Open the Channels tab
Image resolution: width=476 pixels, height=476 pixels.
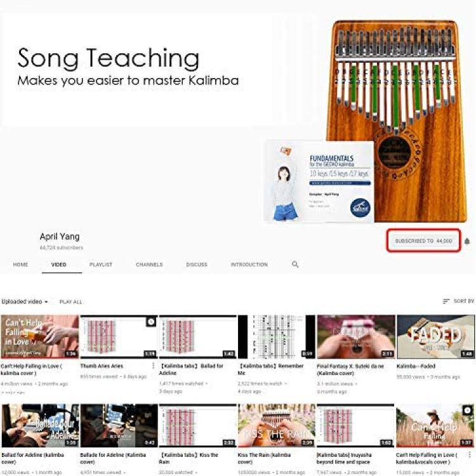149,265
